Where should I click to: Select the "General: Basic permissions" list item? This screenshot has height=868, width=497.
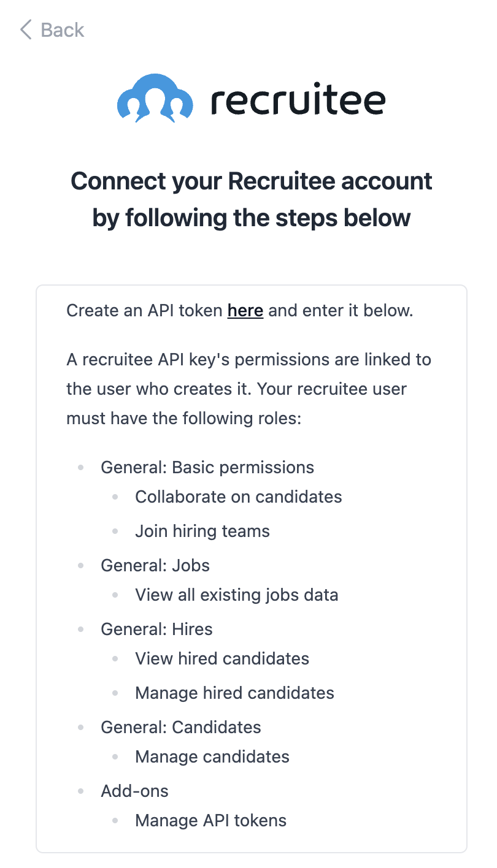(207, 468)
